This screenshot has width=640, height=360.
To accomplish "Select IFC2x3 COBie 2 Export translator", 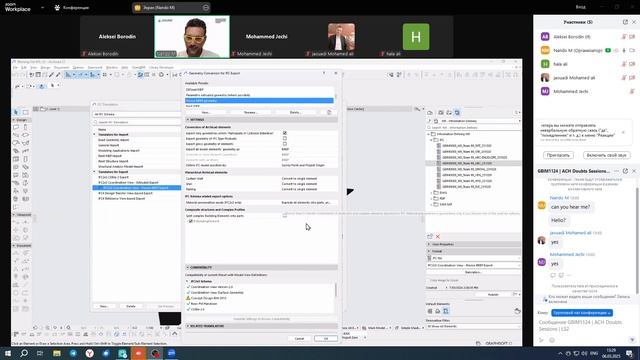I will coord(113,177).
